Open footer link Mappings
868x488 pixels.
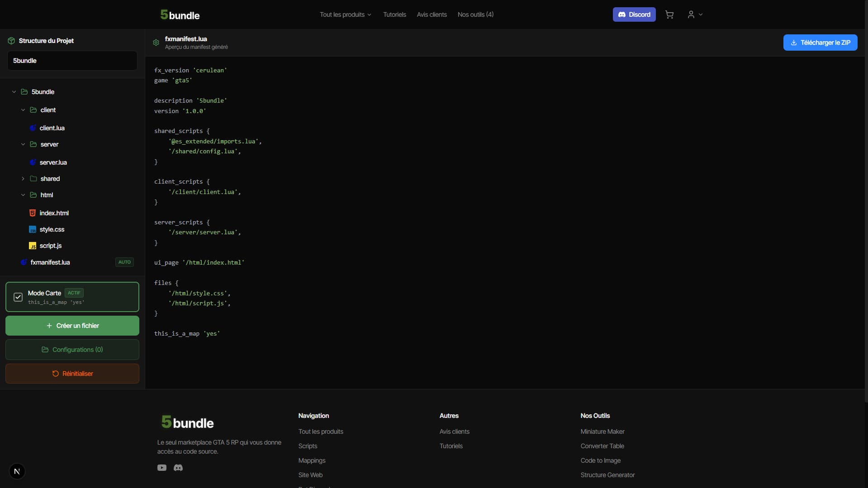[312, 460]
